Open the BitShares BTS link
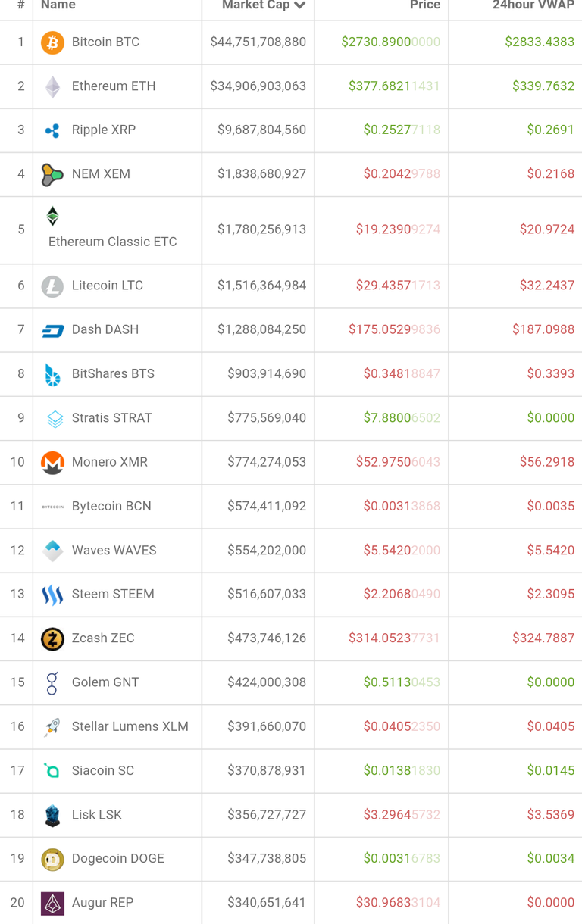This screenshot has width=582, height=924. coord(113,373)
